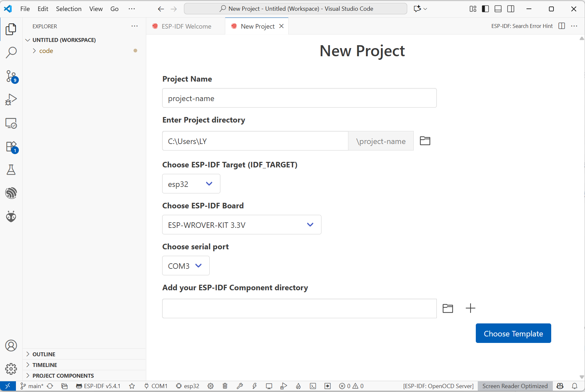Split the editor to the right

tap(562, 26)
